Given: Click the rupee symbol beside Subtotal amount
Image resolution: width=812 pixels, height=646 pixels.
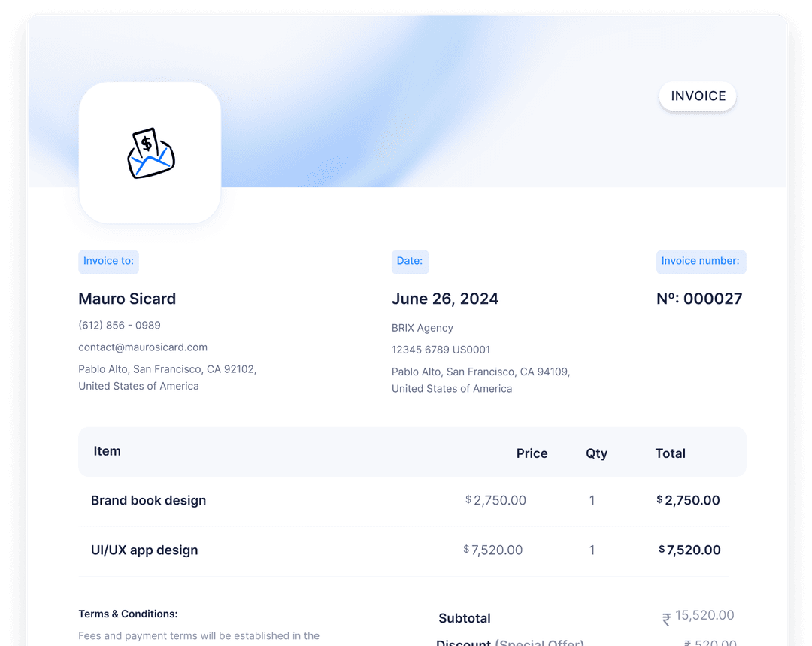Looking at the screenshot, I should click(x=666, y=620).
